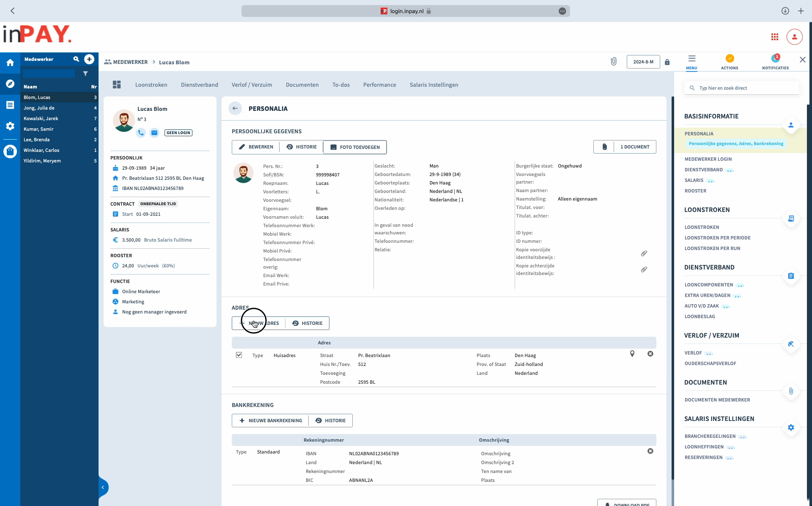Viewport: 812px width, 506px height.
Task: Switch to Performance tab
Action: pyautogui.click(x=380, y=85)
